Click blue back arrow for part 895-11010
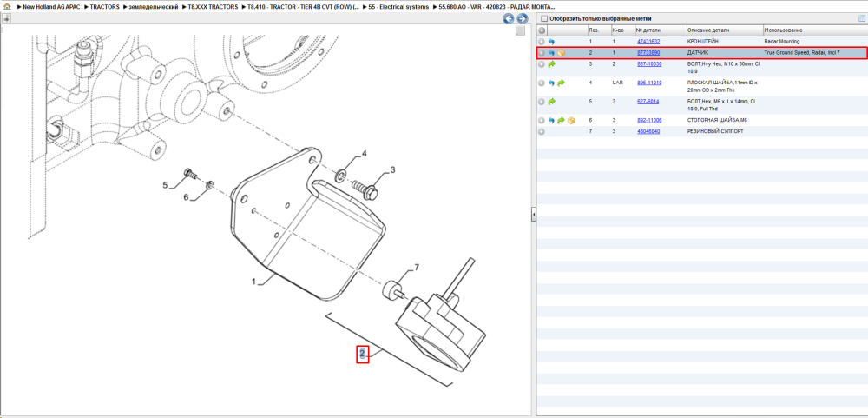This screenshot has width=868, height=418. coord(551,83)
